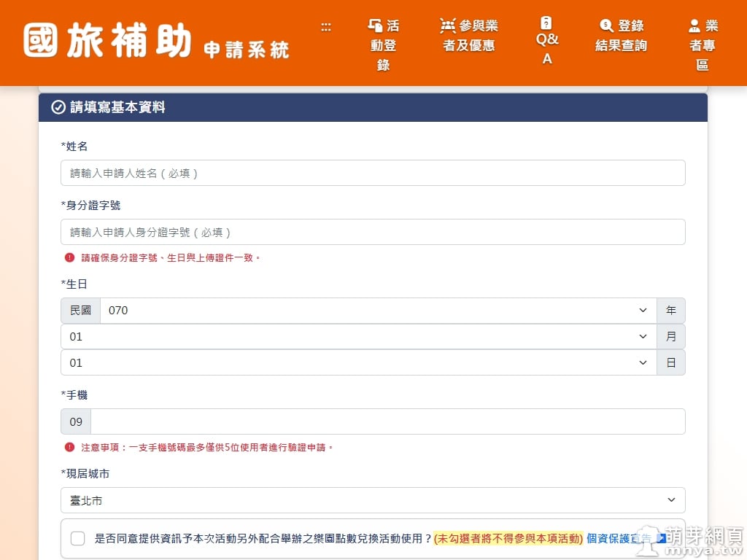
Task: Click the 參與業者及優惠 people icon
Action: point(447,26)
